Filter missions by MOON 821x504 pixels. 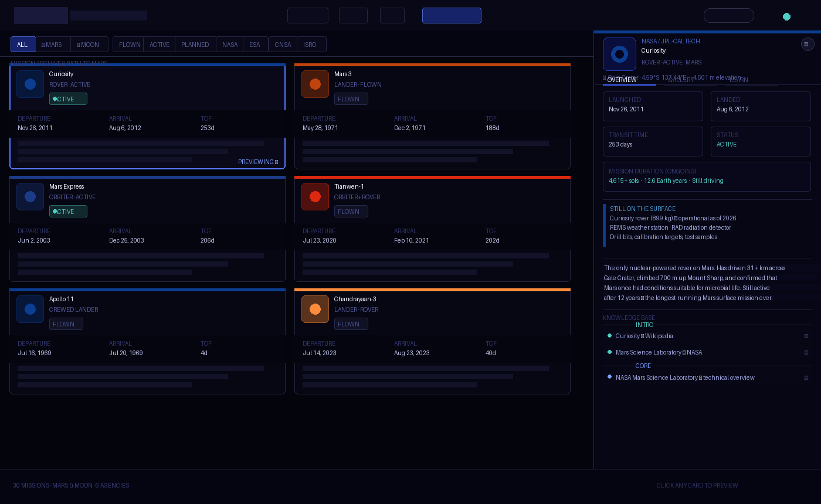pos(89,45)
